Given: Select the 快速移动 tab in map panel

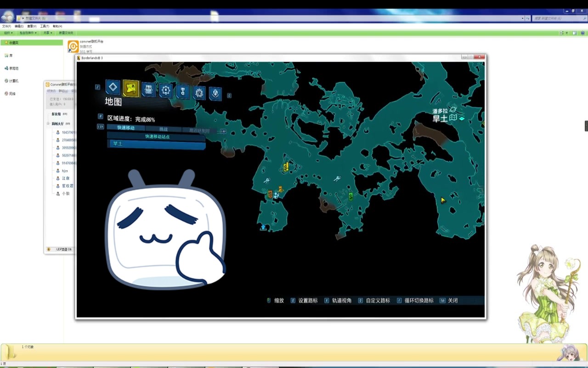Looking at the screenshot, I should [x=126, y=127].
